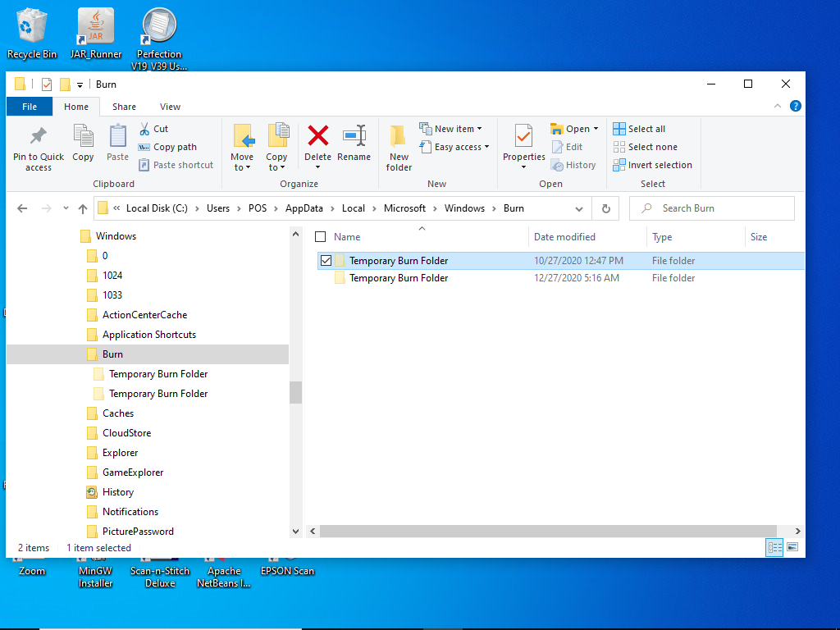Check the Name column header checkbox
The image size is (840, 630).
tap(320, 236)
